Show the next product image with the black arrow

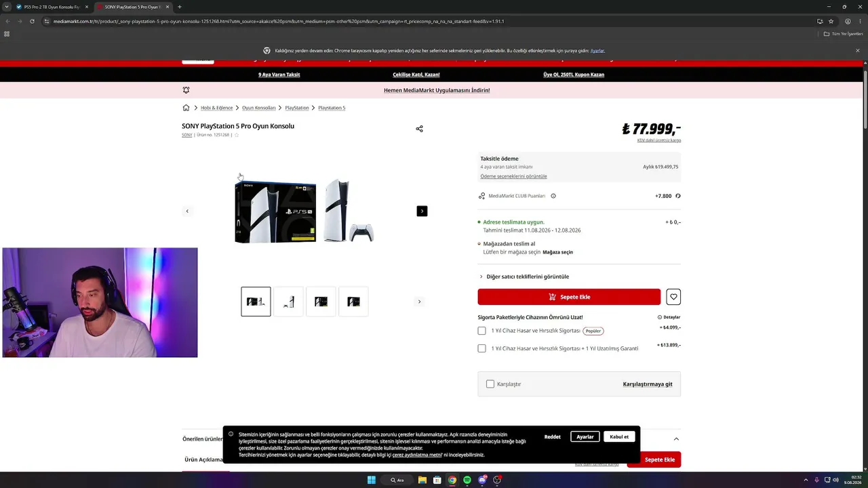(x=422, y=211)
